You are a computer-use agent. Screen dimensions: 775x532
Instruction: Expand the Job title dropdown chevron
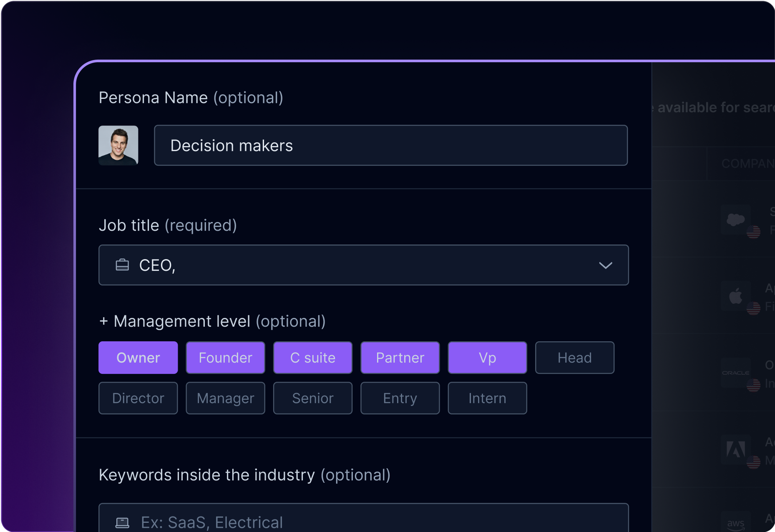pyautogui.click(x=605, y=265)
